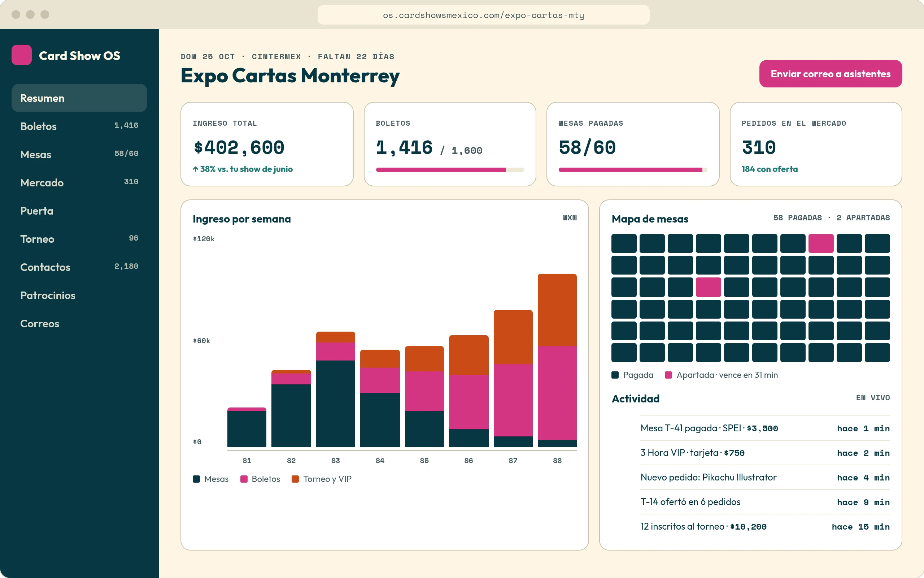924x578 pixels.
Task: Open the Resumen sidebar item
Action: pyautogui.click(x=79, y=98)
